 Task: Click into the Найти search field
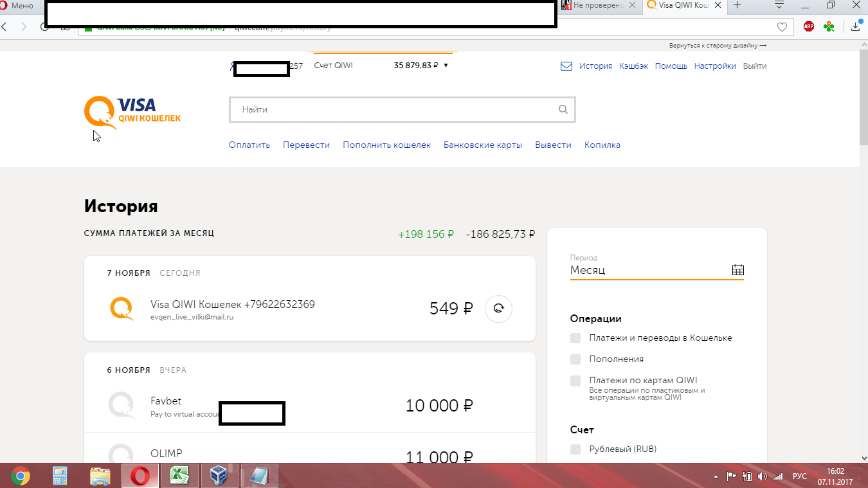pyautogui.click(x=392, y=110)
